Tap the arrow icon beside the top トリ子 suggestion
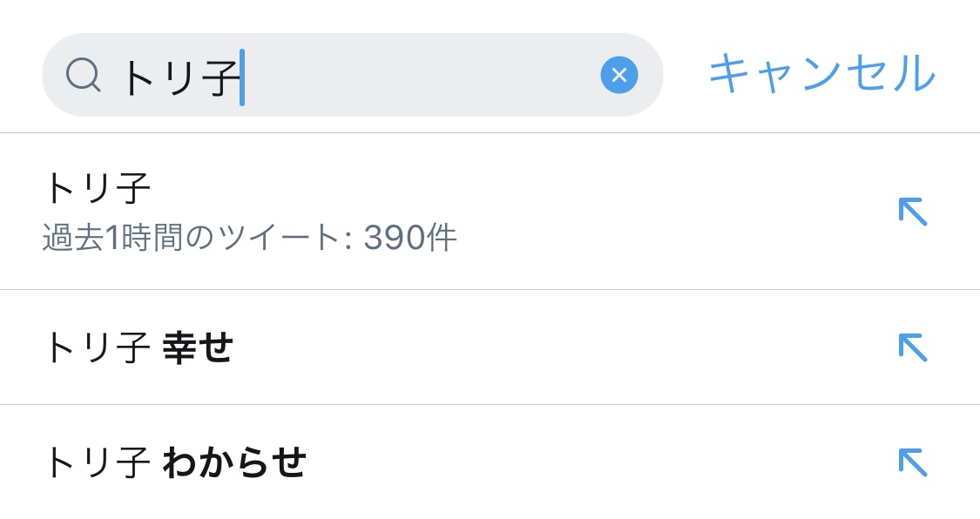980x519 pixels. coord(912,212)
